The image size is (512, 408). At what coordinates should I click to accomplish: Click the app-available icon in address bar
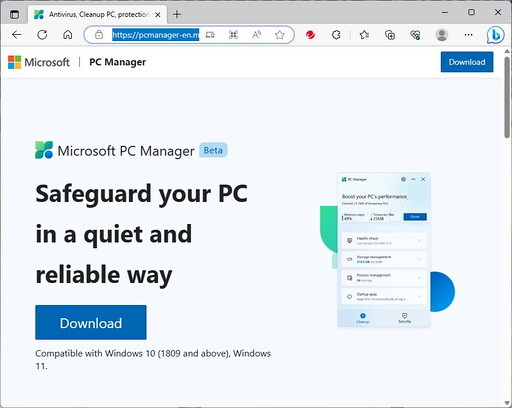pyautogui.click(x=210, y=34)
